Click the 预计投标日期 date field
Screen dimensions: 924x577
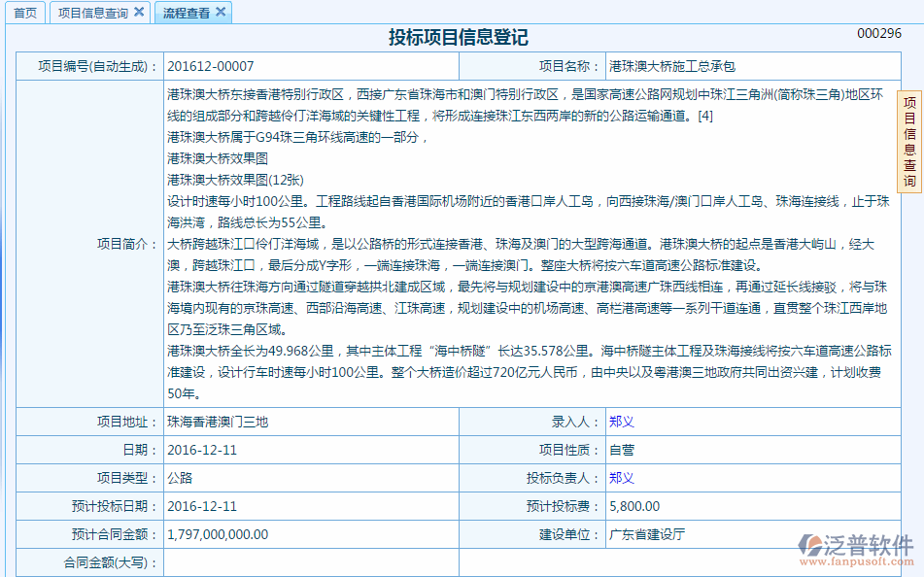tap(202, 507)
